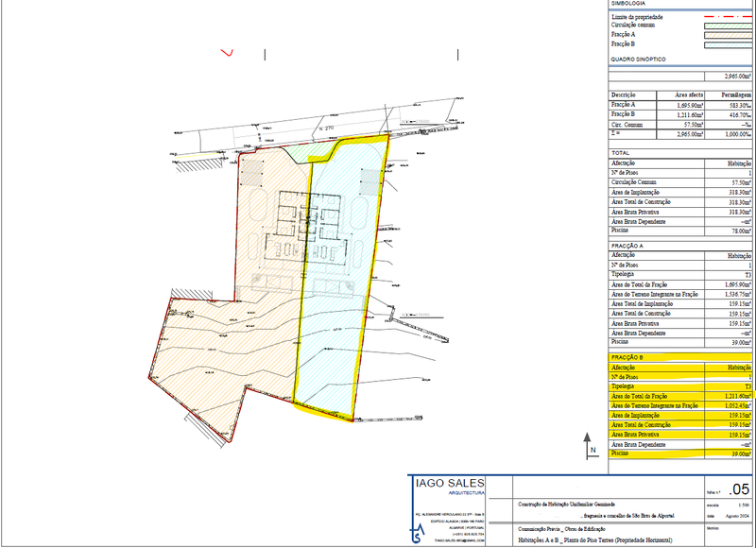Viewport: 756px width, 548px height.
Task: Click the red dashed property limit line sample
Action: [729, 16]
